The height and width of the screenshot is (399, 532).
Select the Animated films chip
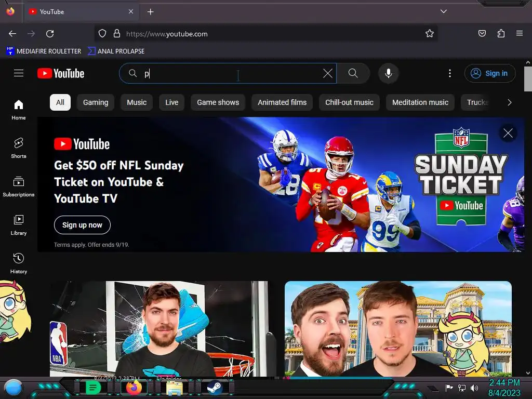tap(282, 102)
